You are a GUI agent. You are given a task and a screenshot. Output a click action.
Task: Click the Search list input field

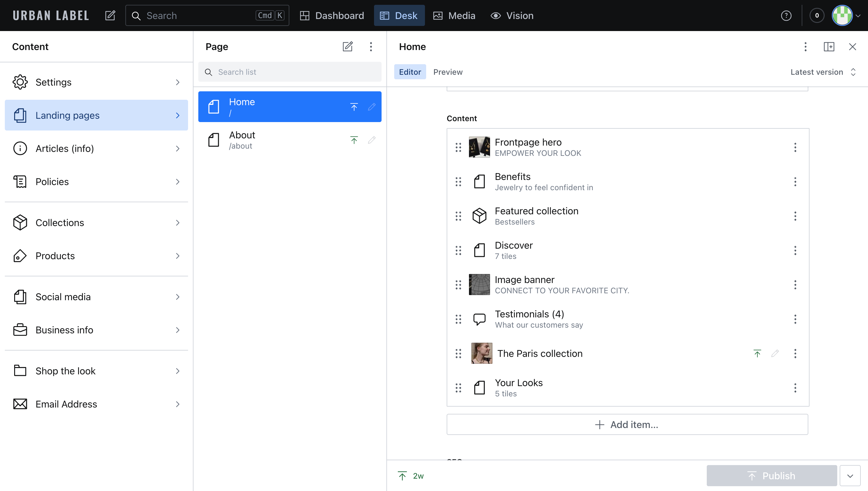(x=290, y=72)
